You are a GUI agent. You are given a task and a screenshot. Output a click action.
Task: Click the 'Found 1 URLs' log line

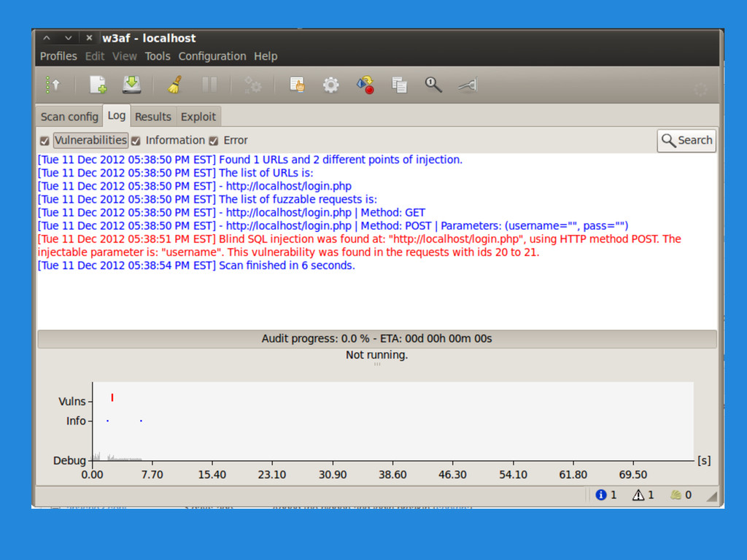(x=250, y=160)
